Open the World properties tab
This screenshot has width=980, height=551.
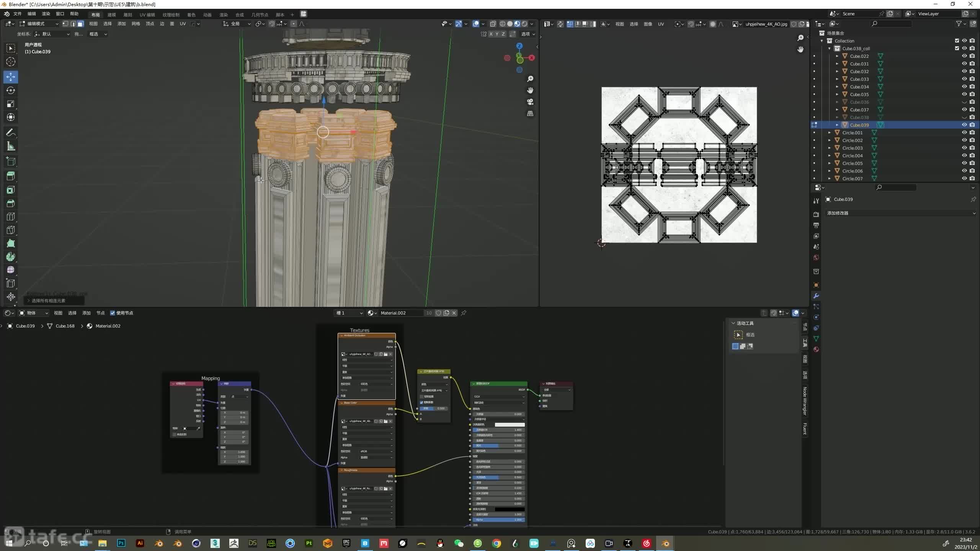tap(816, 258)
